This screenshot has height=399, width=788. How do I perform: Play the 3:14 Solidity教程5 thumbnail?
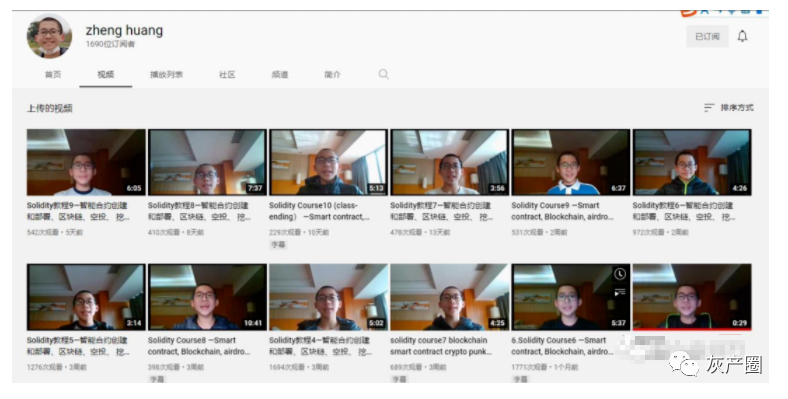point(86,296)
